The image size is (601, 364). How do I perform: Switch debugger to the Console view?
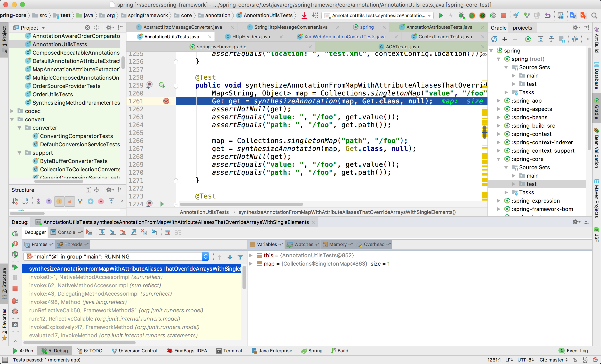66,232
